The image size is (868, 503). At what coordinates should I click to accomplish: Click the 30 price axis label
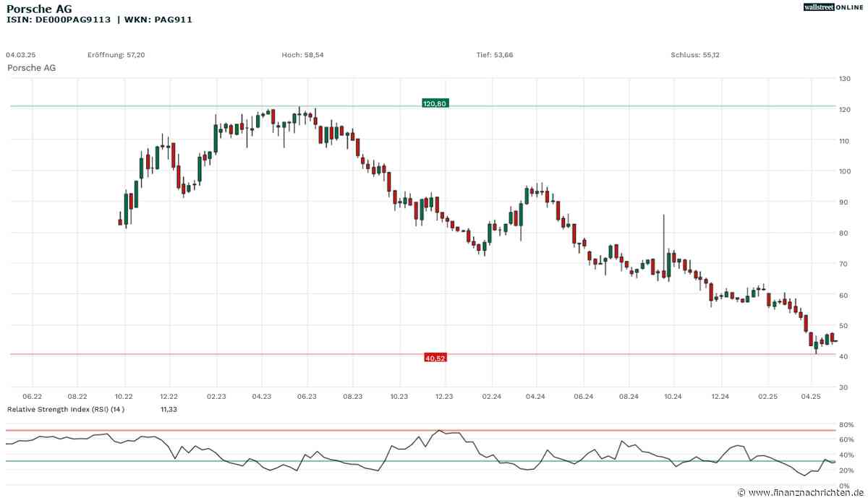[x=843, y=388]
